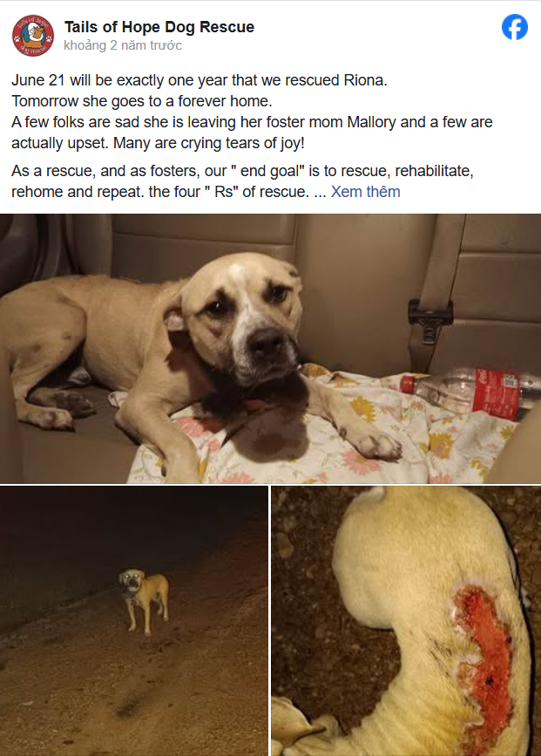The image size is (541, 756).
Task: Click the 'foster mom Mallory' text line
Action: (x=252, y=122)
